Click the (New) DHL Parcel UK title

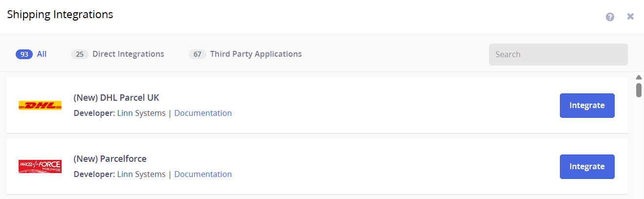click(116, 98)
